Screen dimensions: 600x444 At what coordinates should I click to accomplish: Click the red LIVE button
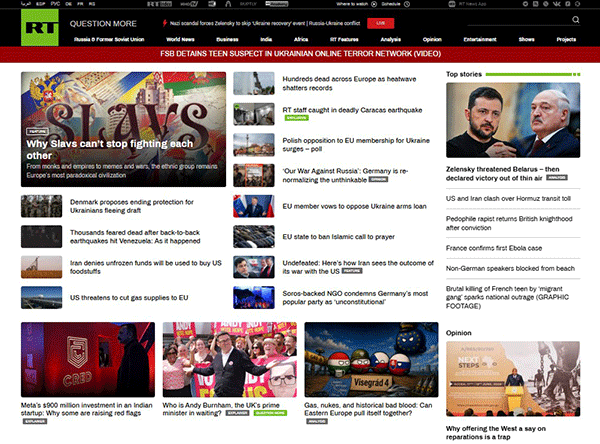click(380, 23)
